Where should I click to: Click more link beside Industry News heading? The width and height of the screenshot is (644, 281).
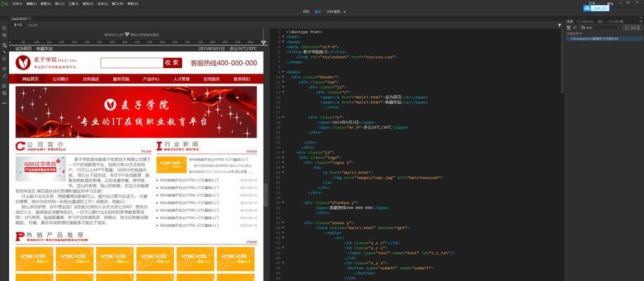tap(252, 151)
